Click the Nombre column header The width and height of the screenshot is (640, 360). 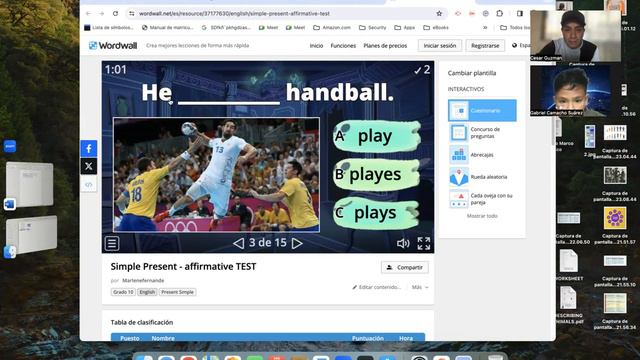[163, 338]
